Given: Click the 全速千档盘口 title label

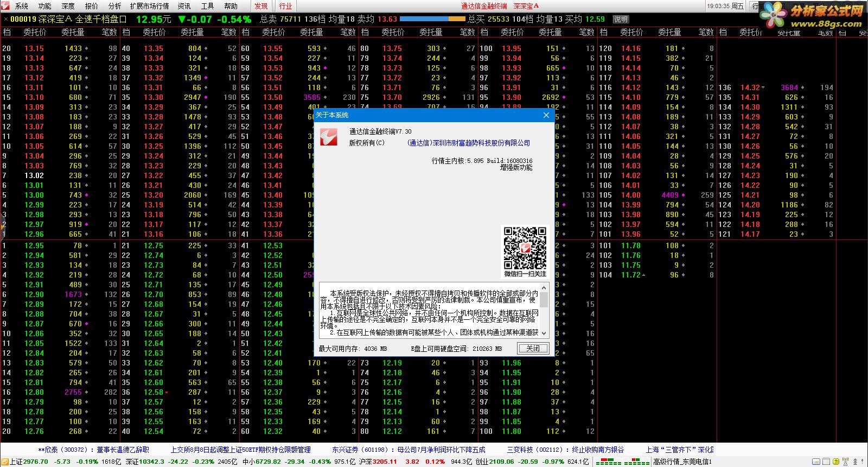Looking at the screenshot, I should [100, 19].
